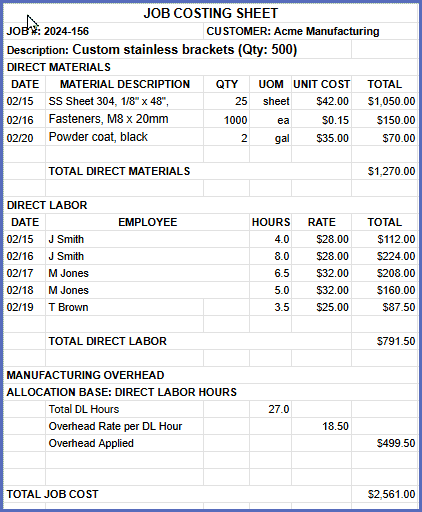The image size is (422, 512).
Task: Click the 'gal' unit of measure cell
Action: coord(271,137)
